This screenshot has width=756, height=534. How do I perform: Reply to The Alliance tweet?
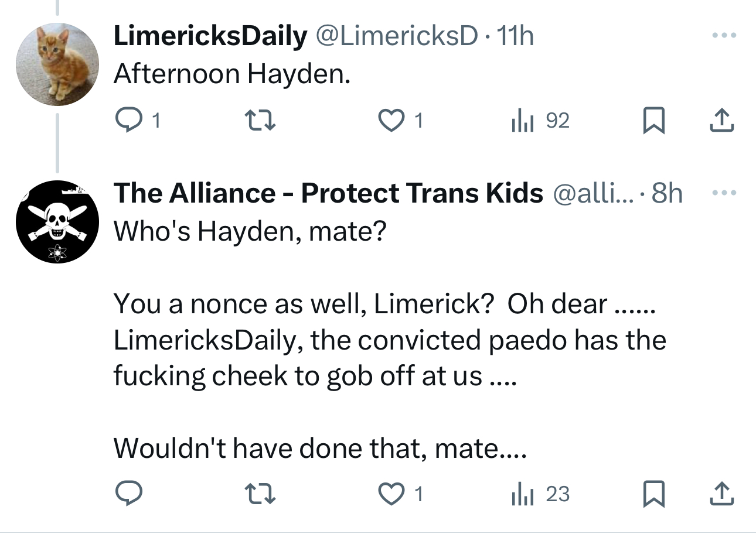coord(127,494)
